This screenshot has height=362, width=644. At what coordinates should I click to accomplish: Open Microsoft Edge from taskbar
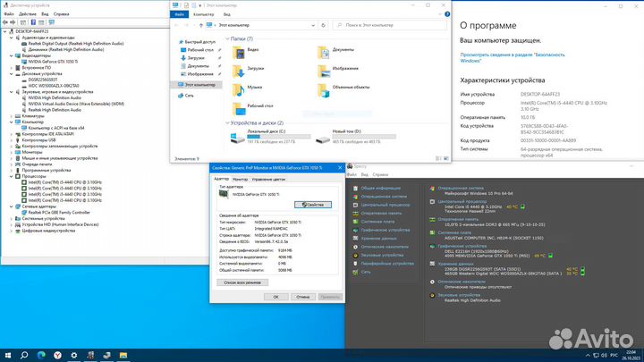pos(41,355)
